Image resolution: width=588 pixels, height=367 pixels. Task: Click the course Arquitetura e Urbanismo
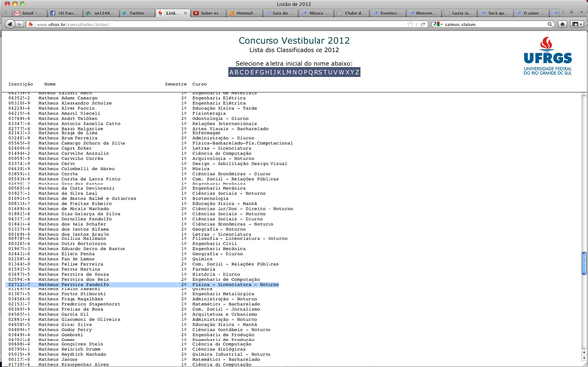pyautogui.click(x=224, y=314)
